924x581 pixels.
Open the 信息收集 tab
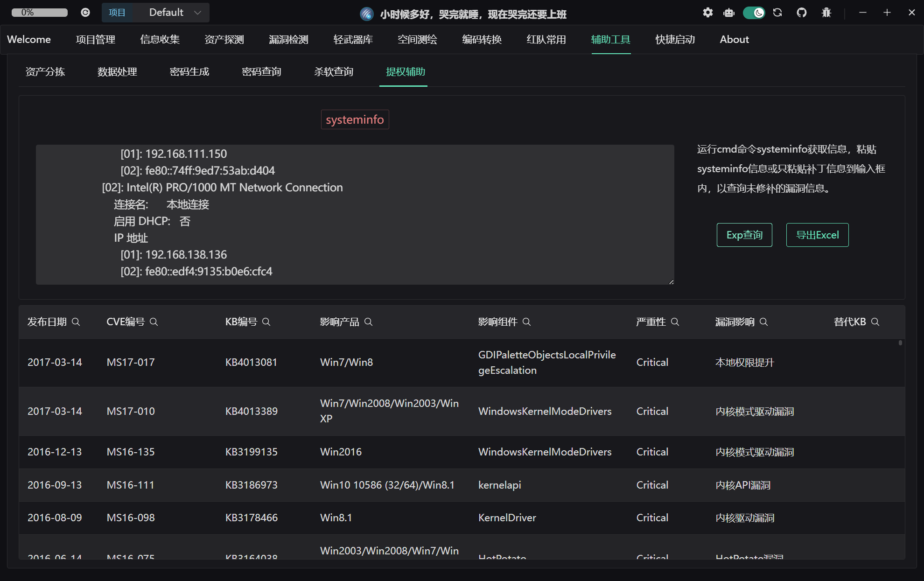point(160,40)
